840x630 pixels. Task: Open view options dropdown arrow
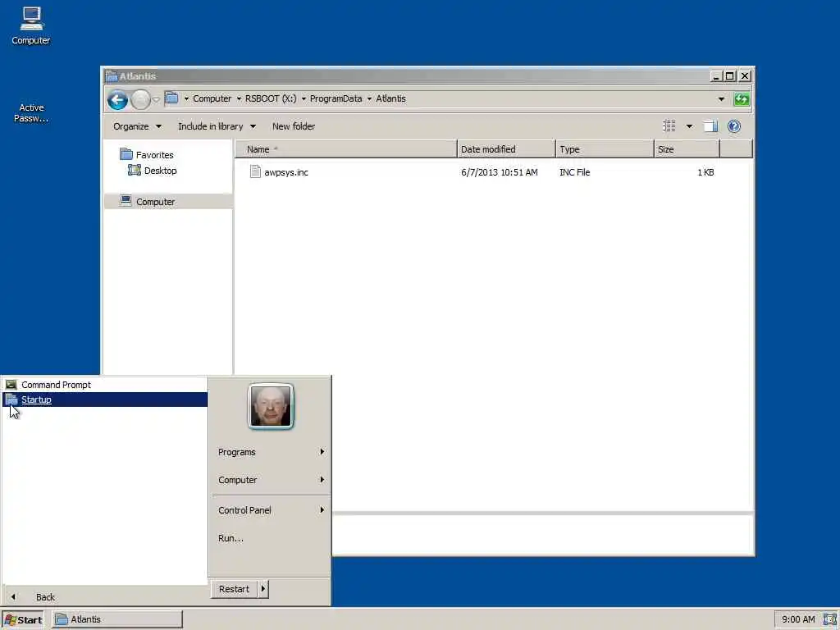(689, 126)
